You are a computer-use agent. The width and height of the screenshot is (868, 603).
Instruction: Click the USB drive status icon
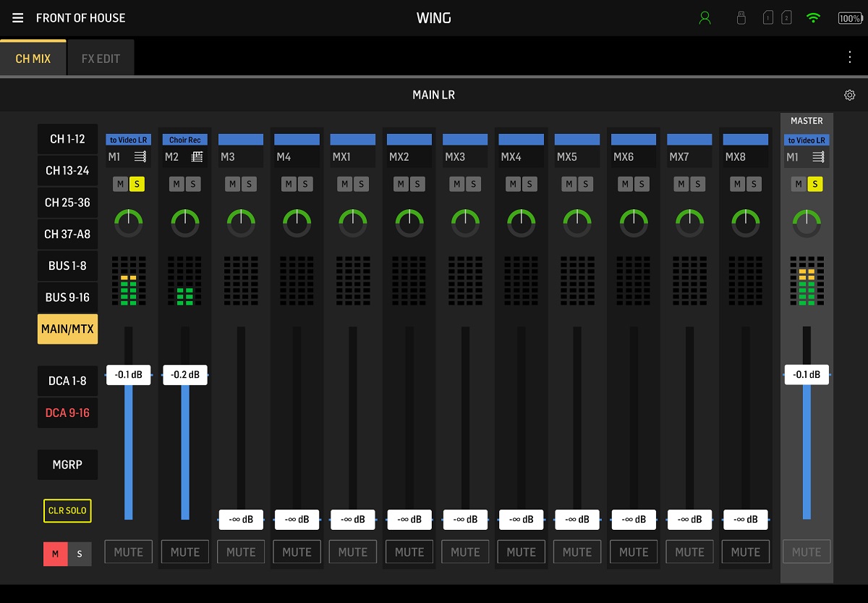pyautogui.click(x=741, y=18)
